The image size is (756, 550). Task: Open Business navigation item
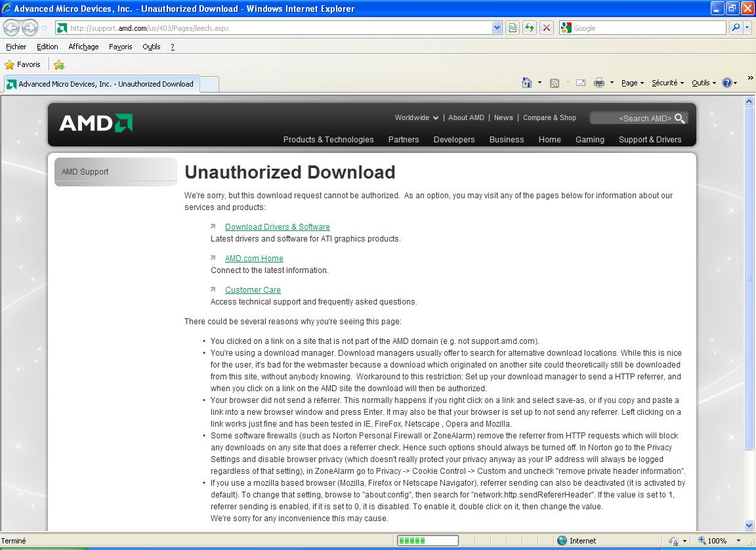pos(507,139)
